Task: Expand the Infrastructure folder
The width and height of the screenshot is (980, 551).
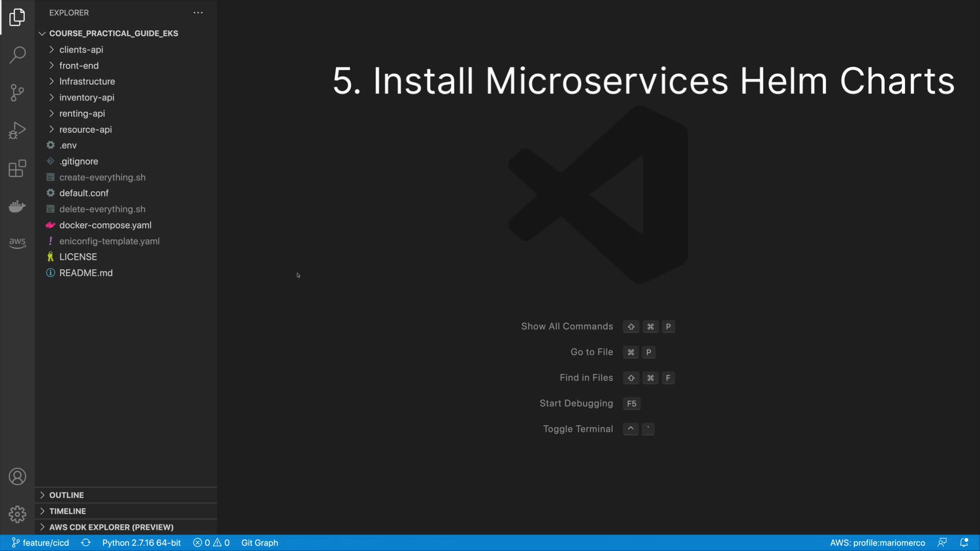Action: pos(87,82)
